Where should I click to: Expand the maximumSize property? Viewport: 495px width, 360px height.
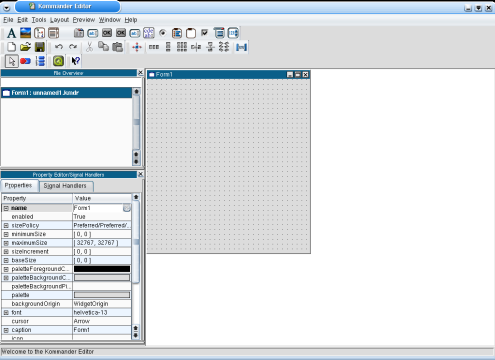coord(6,243)
